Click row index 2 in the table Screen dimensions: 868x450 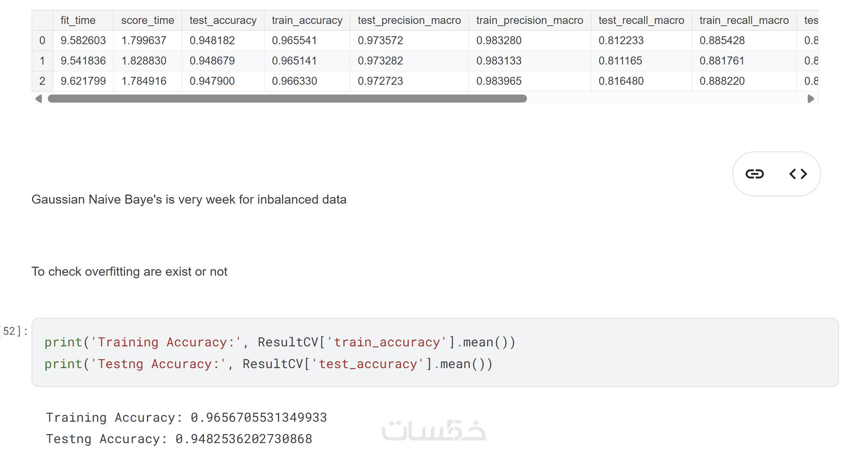pyautogui.click(x=42, y=81)
